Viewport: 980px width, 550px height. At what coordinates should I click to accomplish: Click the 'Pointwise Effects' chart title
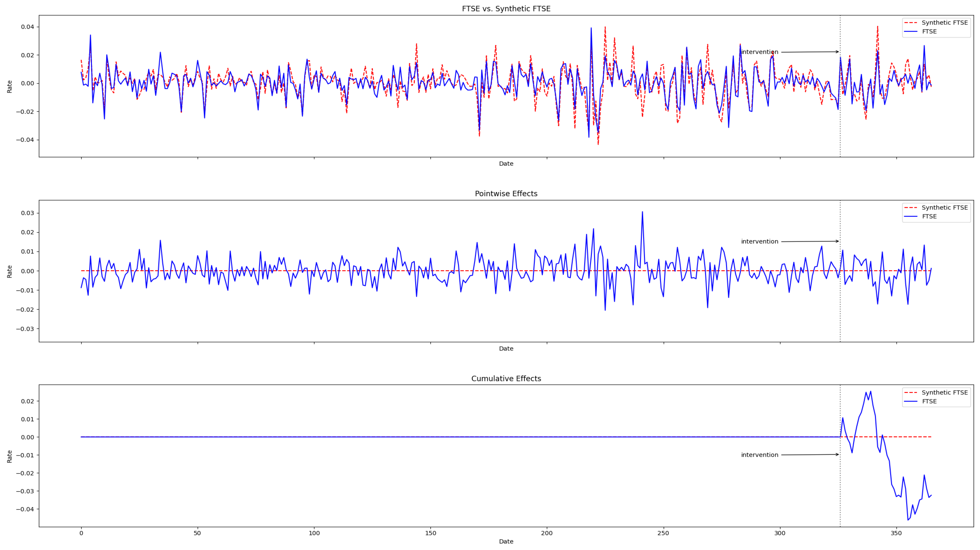(506, 193)
